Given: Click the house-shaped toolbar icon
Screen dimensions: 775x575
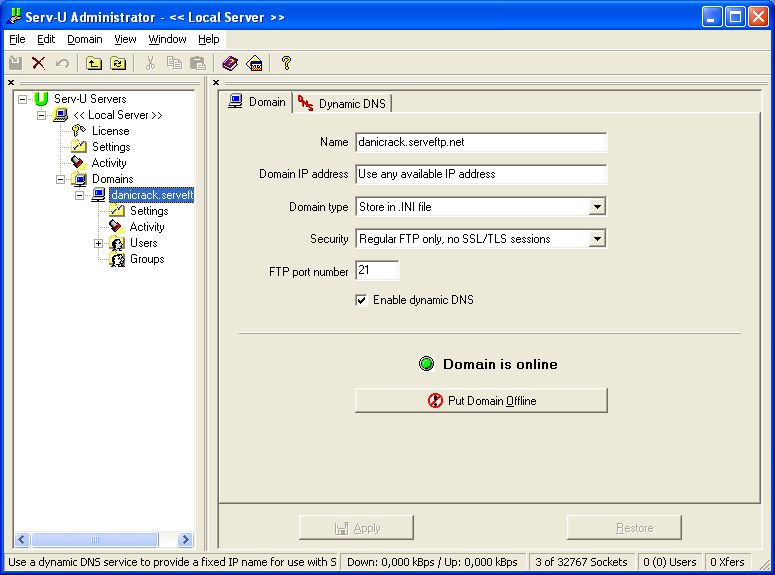Looking at the screenshot, I should [x=254, y=63].
